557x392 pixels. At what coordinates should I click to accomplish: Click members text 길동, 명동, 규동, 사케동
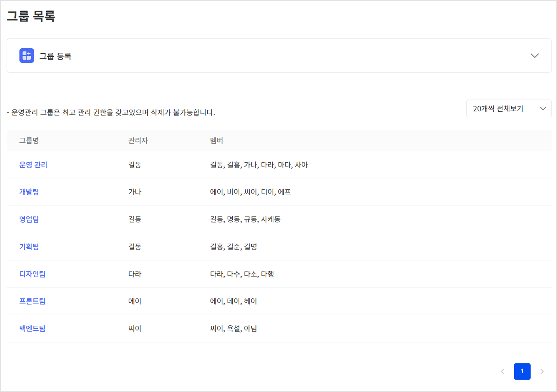pos(245,219)
